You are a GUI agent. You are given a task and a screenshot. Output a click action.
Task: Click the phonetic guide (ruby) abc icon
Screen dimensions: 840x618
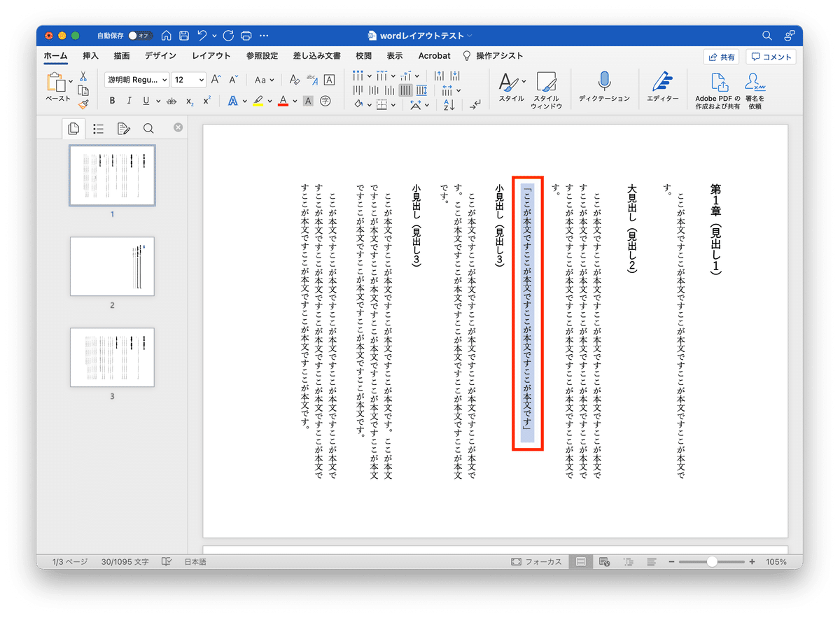(312, 80)
